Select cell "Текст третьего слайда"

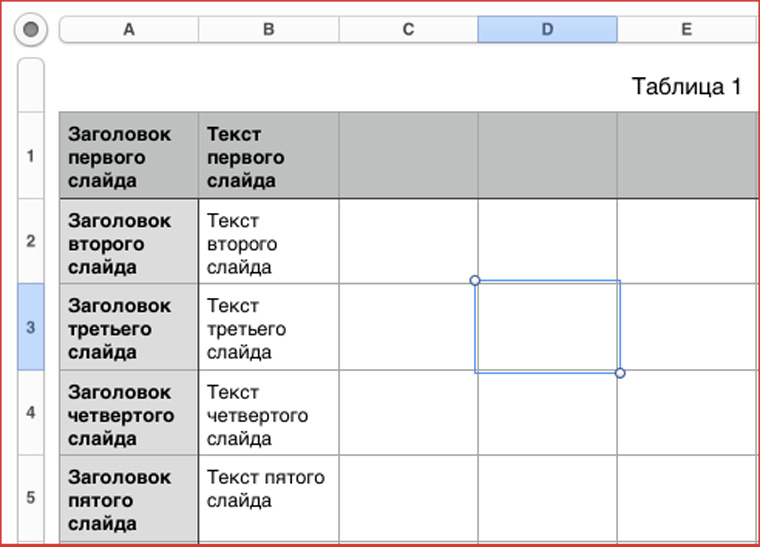tap(268, 328)
